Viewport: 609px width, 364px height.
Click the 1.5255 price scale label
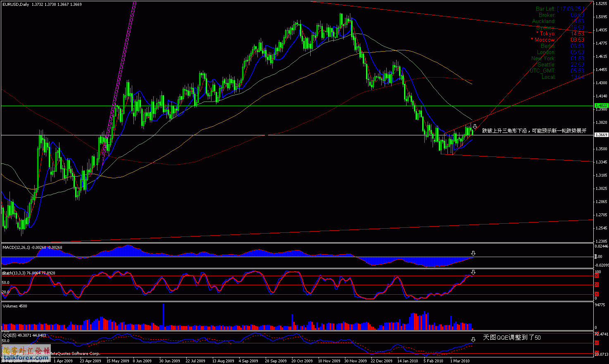click(601, 4)
